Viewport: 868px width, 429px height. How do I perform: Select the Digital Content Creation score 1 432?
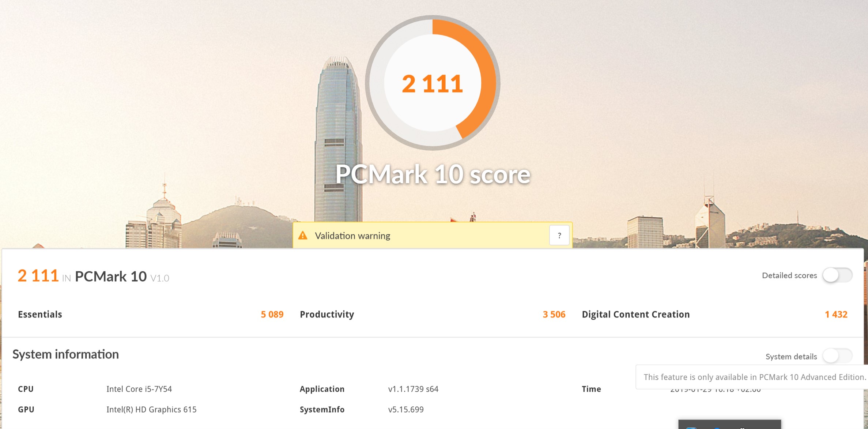(x=836, y=315)
